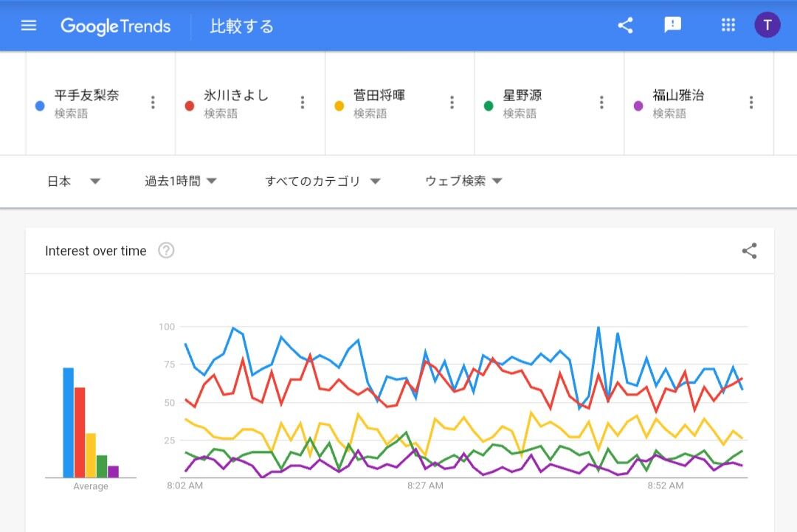
Task: Open the account avatar labeled T
Action: tap(767, 25)
